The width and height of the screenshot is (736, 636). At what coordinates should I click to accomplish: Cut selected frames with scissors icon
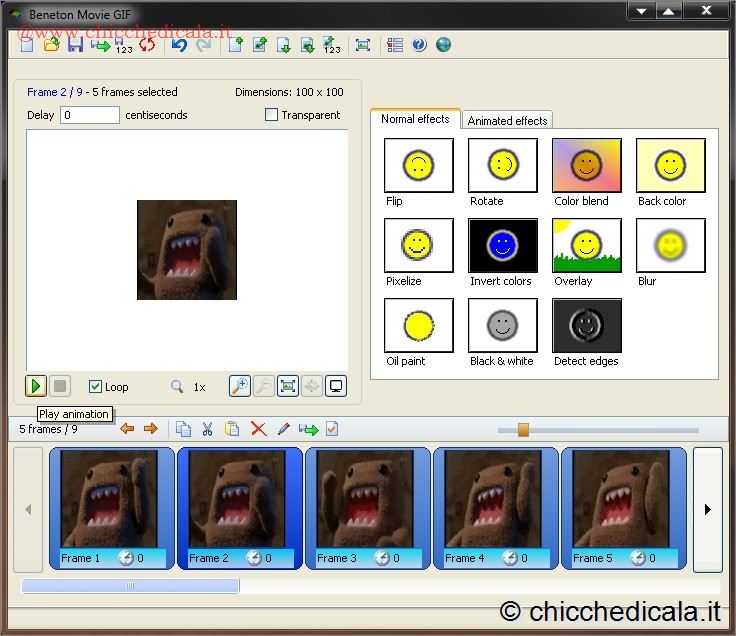pos(207,429)
